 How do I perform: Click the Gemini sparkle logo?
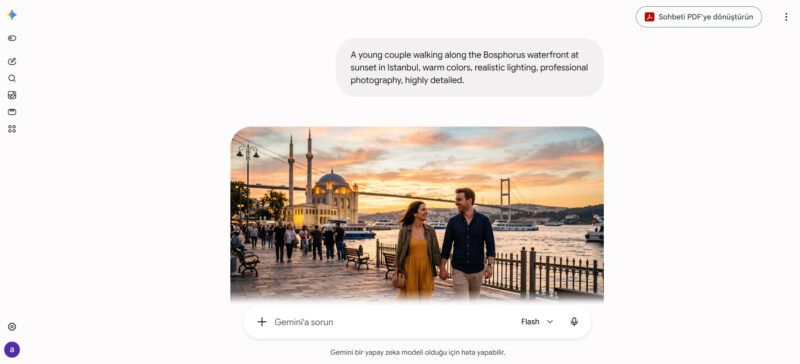(12, 15)
